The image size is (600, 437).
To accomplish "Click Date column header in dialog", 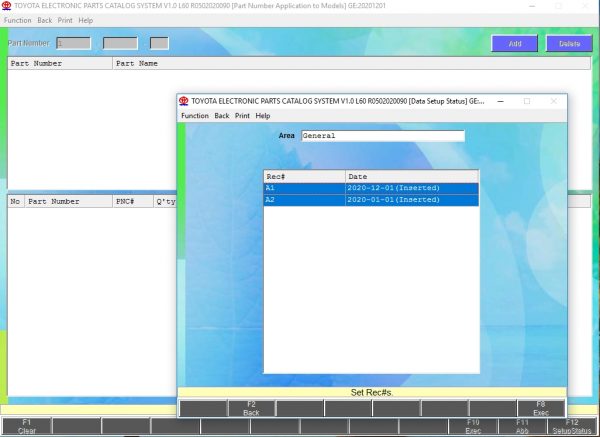I will [x=412, y=176].
